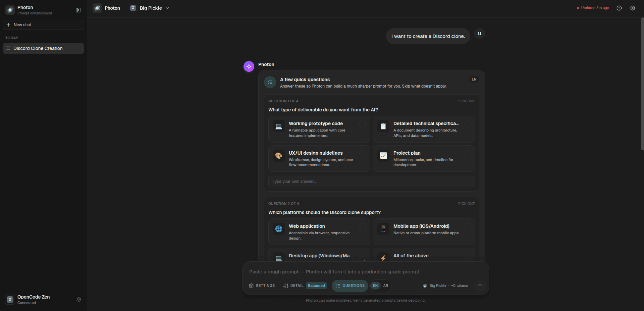Click the user avatar labeled U
The height and width of the screenshot is (311, 644).
pos(480,34)
